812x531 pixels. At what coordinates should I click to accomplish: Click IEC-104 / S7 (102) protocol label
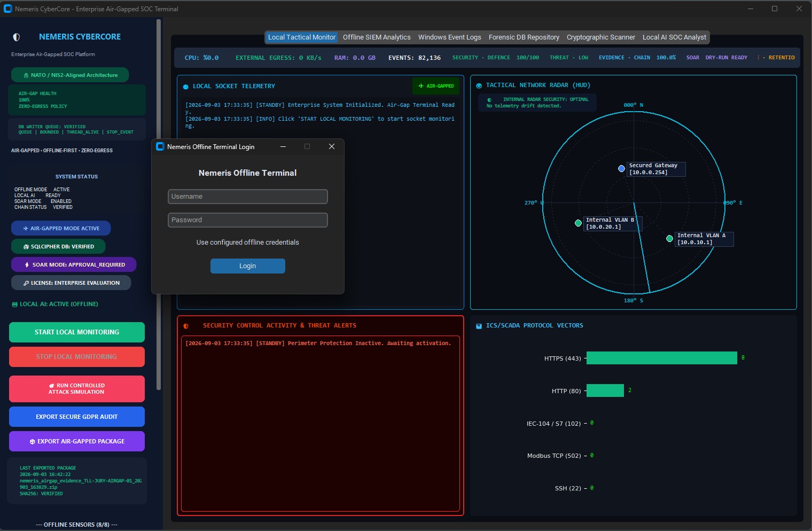pos(553,424)
